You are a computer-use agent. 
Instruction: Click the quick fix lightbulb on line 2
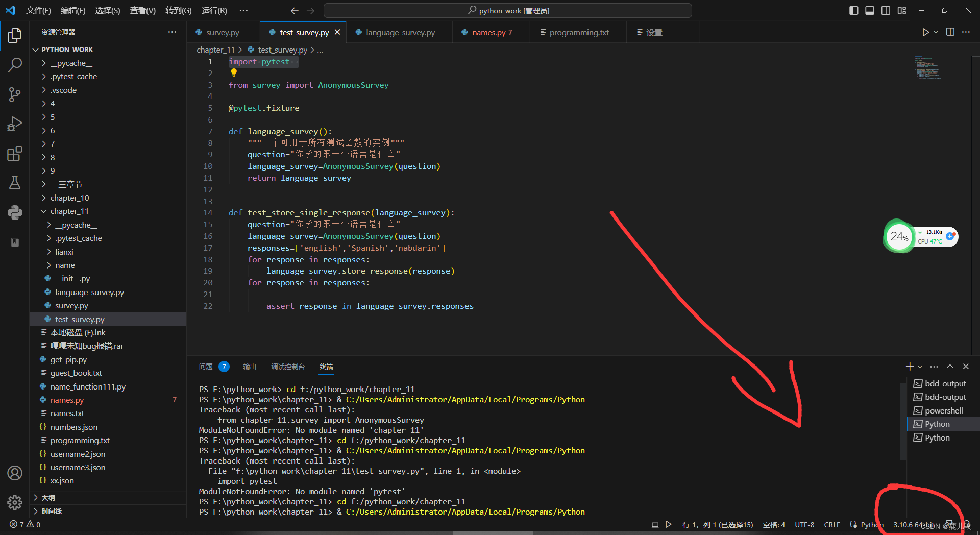click(234, 72)
